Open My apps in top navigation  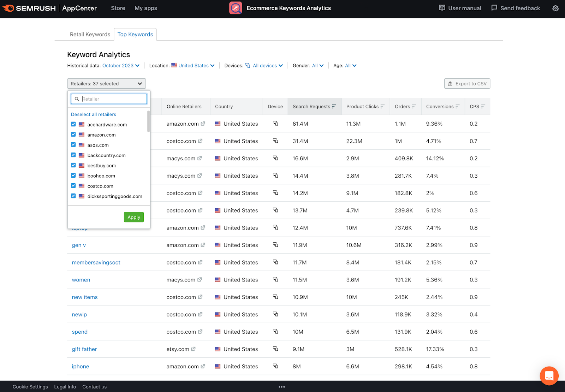[145, 8]
